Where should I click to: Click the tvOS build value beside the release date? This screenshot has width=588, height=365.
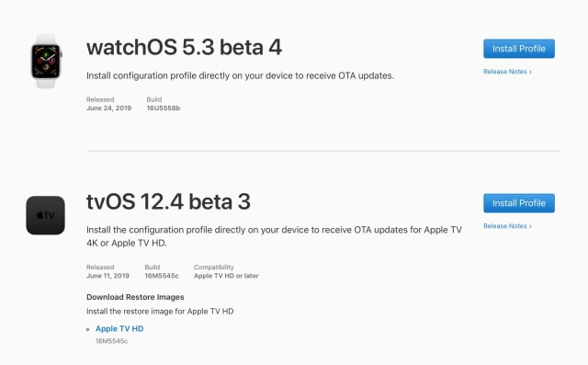pos(162,276)
